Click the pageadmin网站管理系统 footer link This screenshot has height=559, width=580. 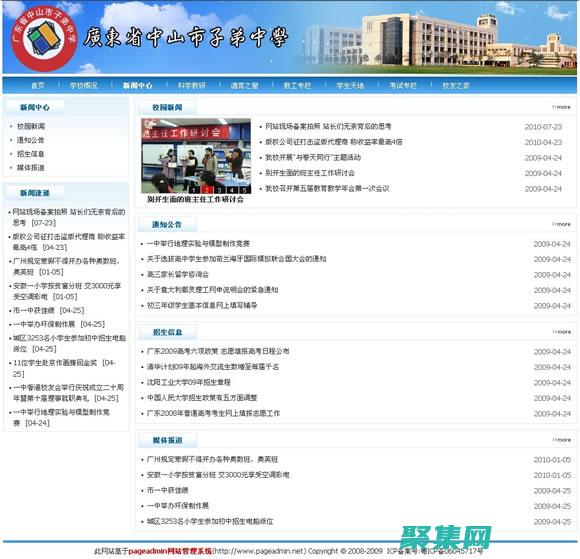(x=170, y=551)
